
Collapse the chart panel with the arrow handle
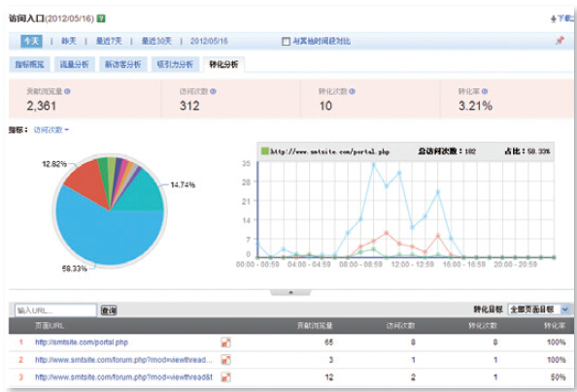(290, 292)
